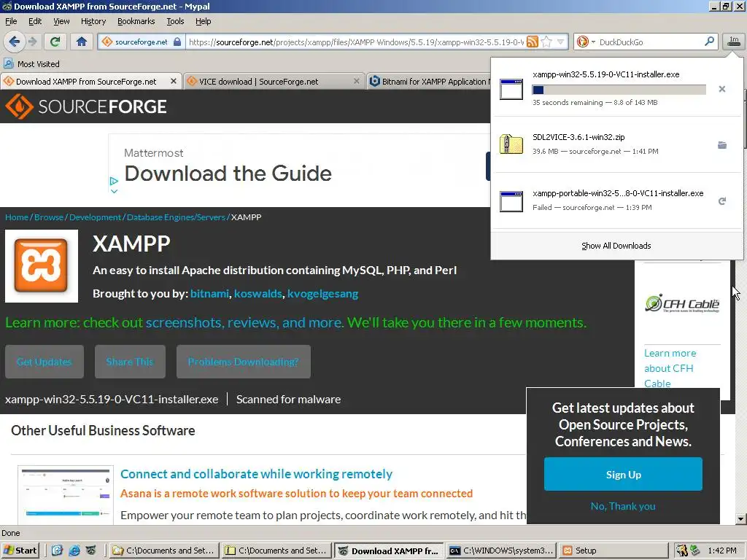747x560 pixels.
Task: Click the Share This button
Action: [x=130, y=362]
